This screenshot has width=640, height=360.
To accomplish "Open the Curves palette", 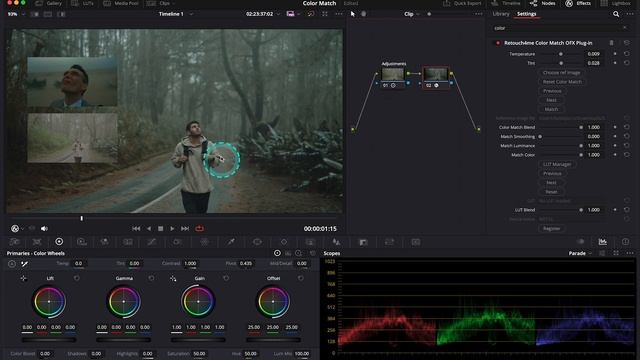I will pyautogui.click(x=151, y=242).
